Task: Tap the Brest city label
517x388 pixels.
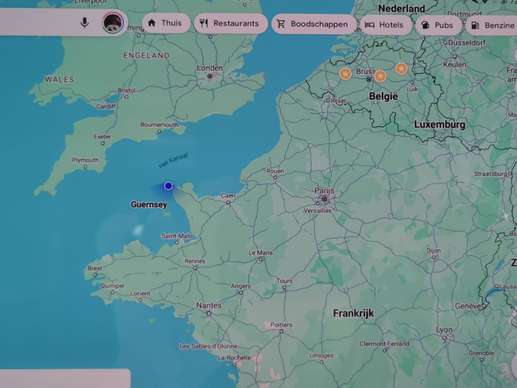Action: coord(95,268)
